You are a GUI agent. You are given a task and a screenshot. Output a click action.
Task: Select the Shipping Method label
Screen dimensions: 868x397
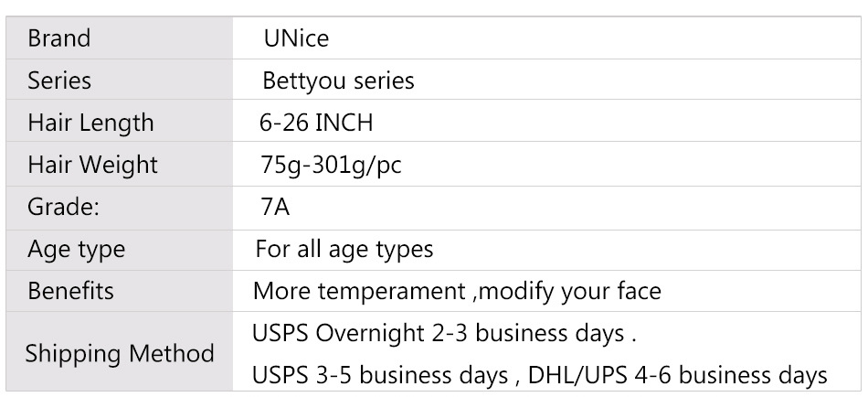pyautogui.click(x=120, y=353)
